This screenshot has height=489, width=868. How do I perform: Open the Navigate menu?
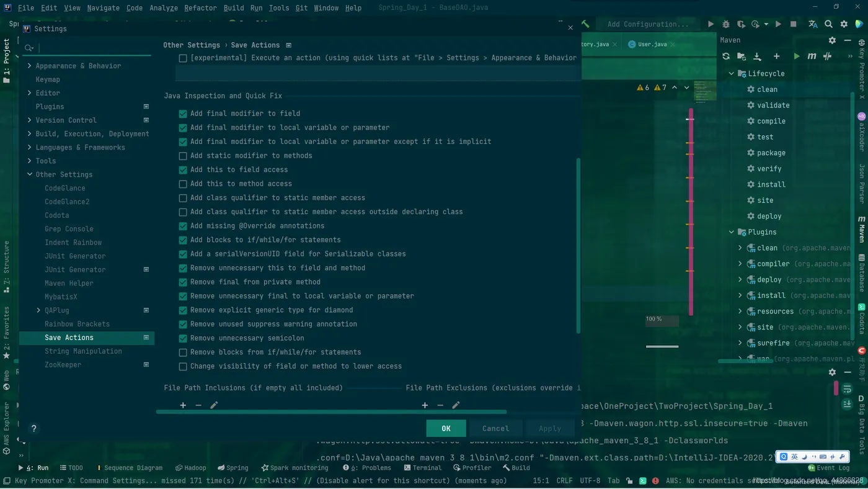pyautogui.click(x=104, y=8)
